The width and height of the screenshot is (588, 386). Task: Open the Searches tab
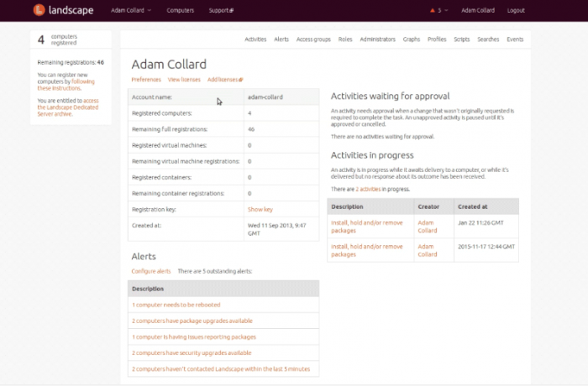tap(488, 39)
